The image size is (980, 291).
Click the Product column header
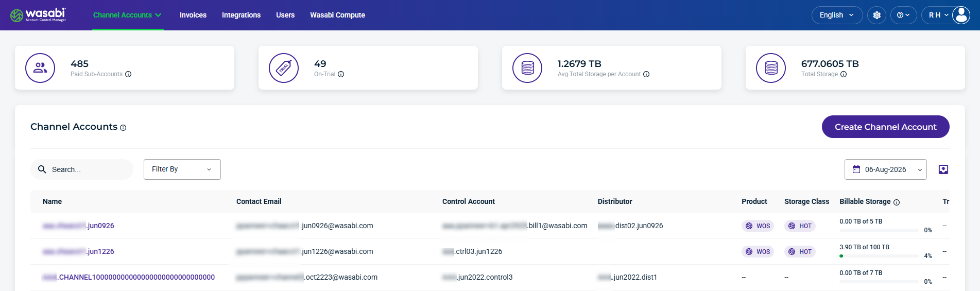coord(754,201)
